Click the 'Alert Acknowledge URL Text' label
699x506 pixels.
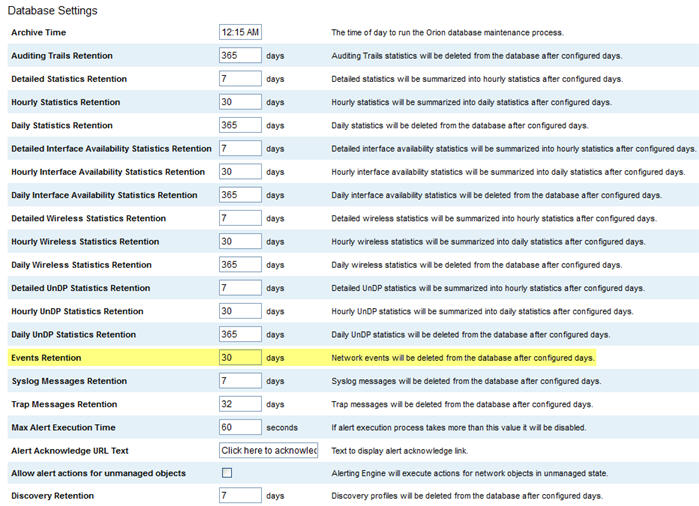tap(70, 451)
